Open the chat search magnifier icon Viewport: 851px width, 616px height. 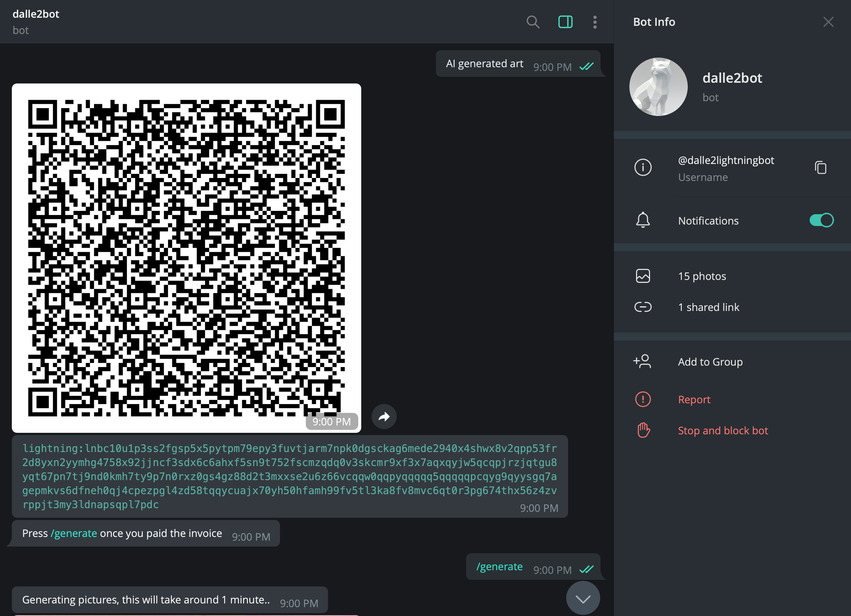[x=533, y=22]
